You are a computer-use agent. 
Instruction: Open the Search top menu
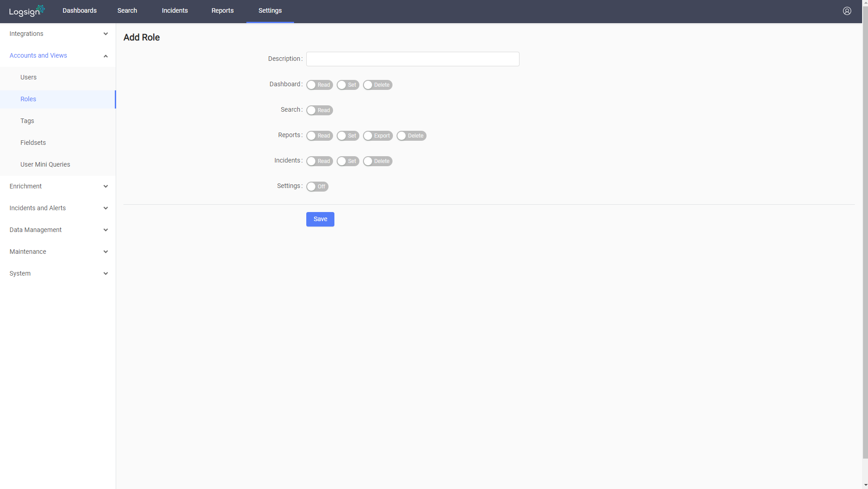(x=127, y=11)
